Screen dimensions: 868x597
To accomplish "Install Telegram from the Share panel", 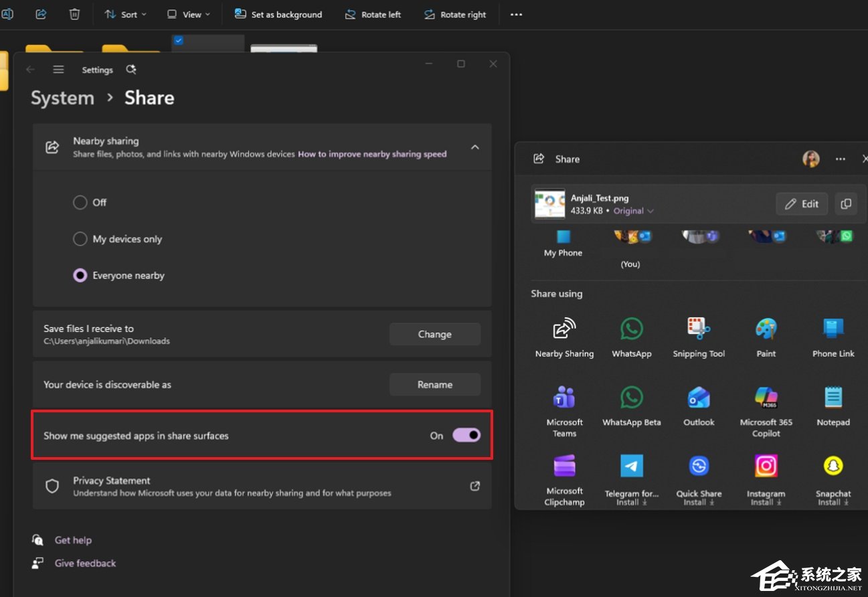I will pyautogui.click(x=632, y=480).
